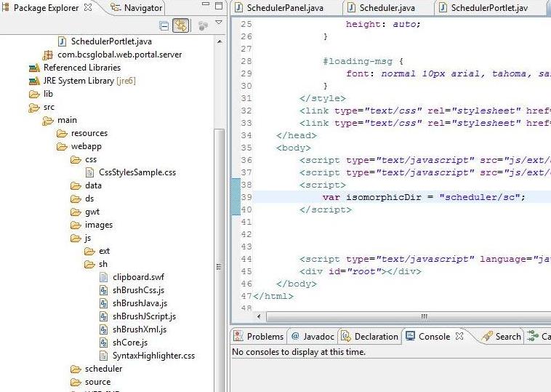The width and height of the screenshot is (551, 392).
Task: Select the com.bcsglobal.web.portal.server package icon
Action: click(47, 55)
